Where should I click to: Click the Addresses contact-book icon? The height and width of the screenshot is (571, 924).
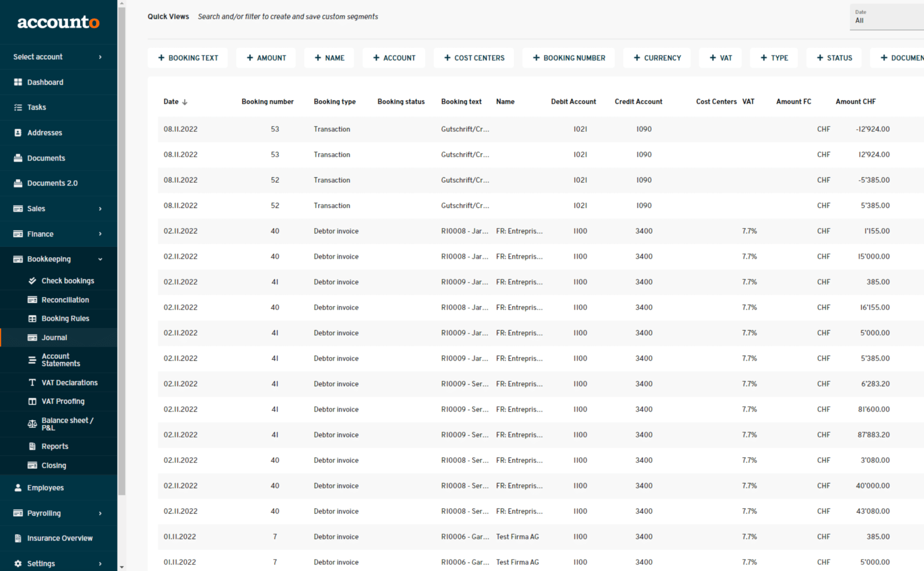click(18, 133)
